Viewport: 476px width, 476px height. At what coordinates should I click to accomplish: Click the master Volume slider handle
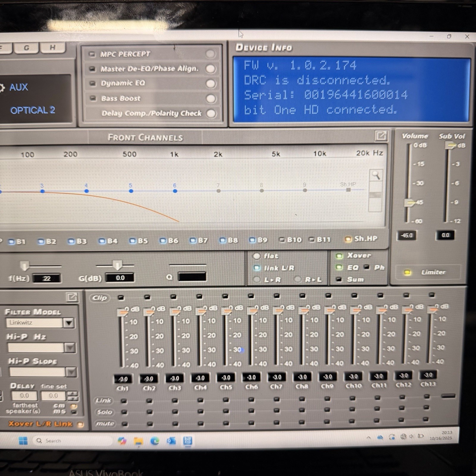click(409, 203)
